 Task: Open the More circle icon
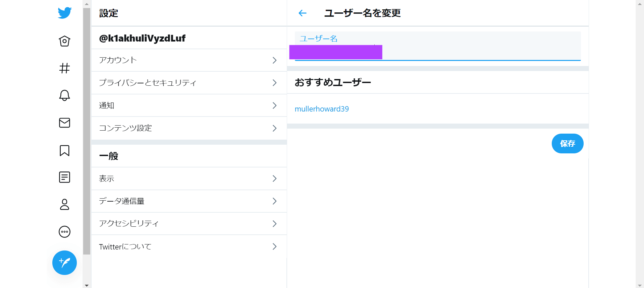[64, 232]
